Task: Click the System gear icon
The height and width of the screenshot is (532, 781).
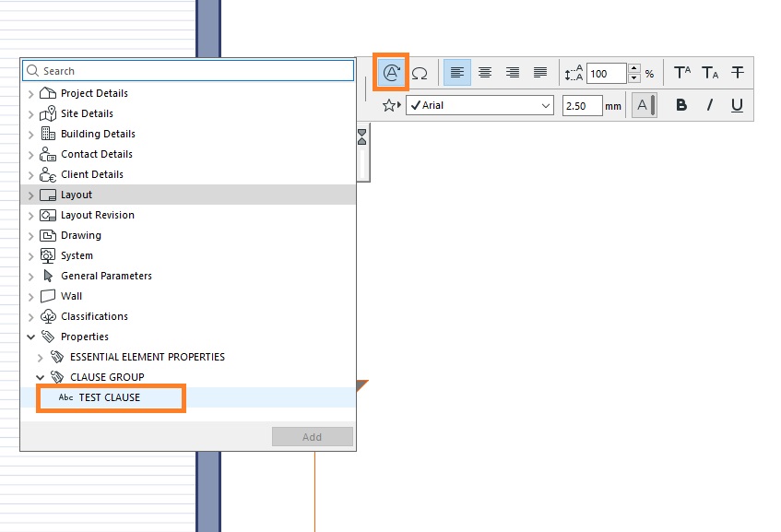Action: pyautogui.click(x=48, y=255)
